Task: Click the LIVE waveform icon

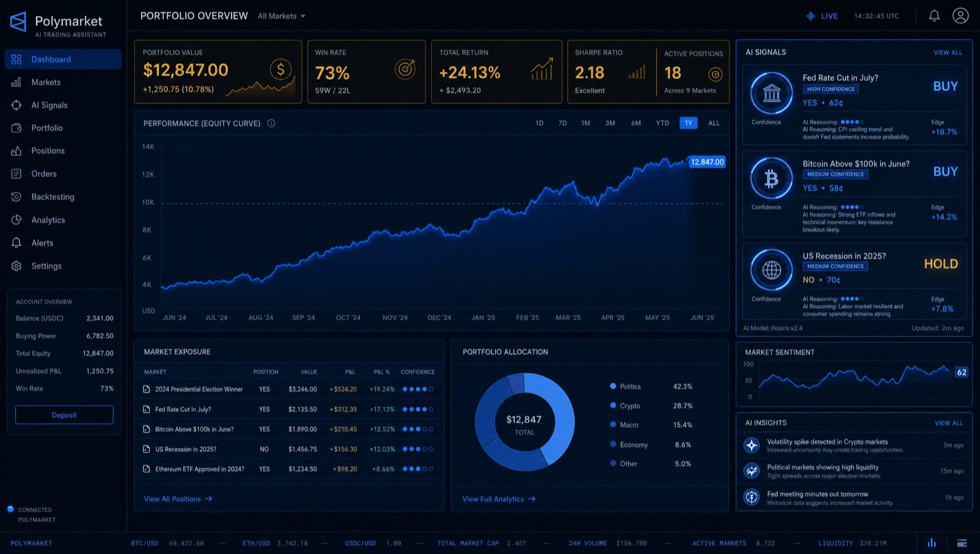Action: point(810,16)
